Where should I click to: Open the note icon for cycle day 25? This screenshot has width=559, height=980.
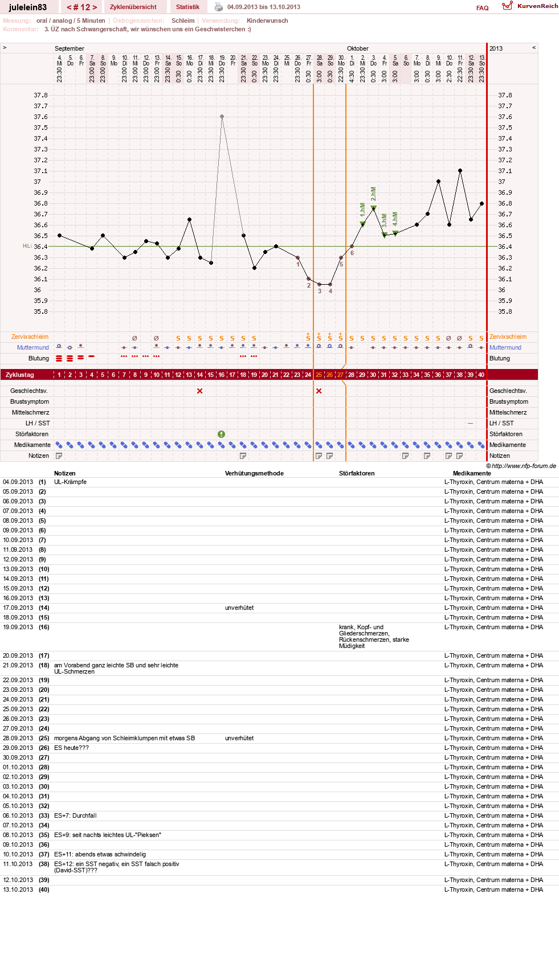tap(319, 456)
